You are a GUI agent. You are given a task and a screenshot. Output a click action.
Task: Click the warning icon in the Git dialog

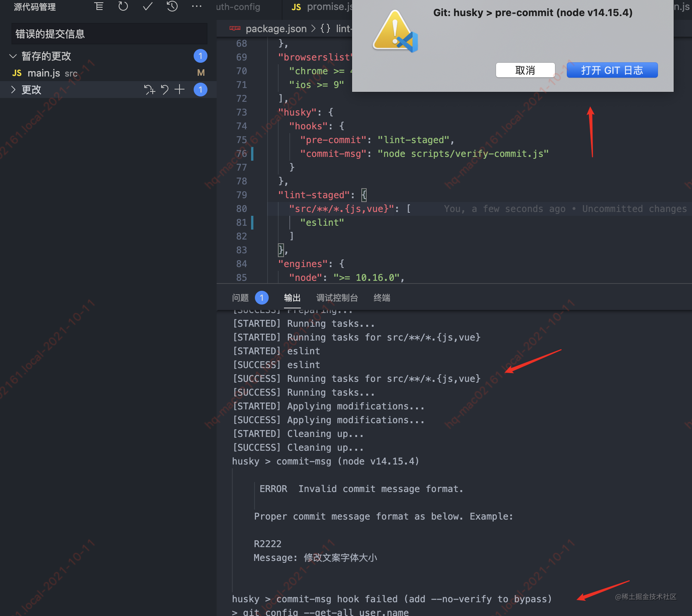[395, 31]
